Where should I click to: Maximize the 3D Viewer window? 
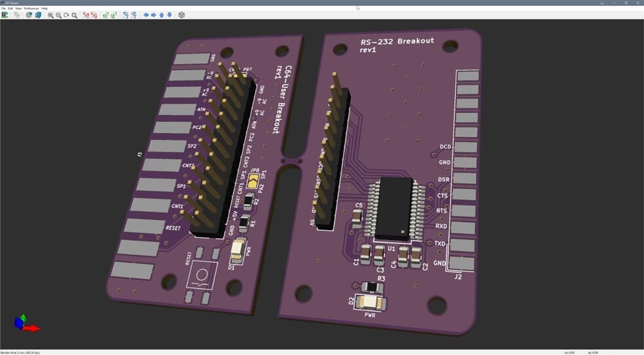point(626,3)
